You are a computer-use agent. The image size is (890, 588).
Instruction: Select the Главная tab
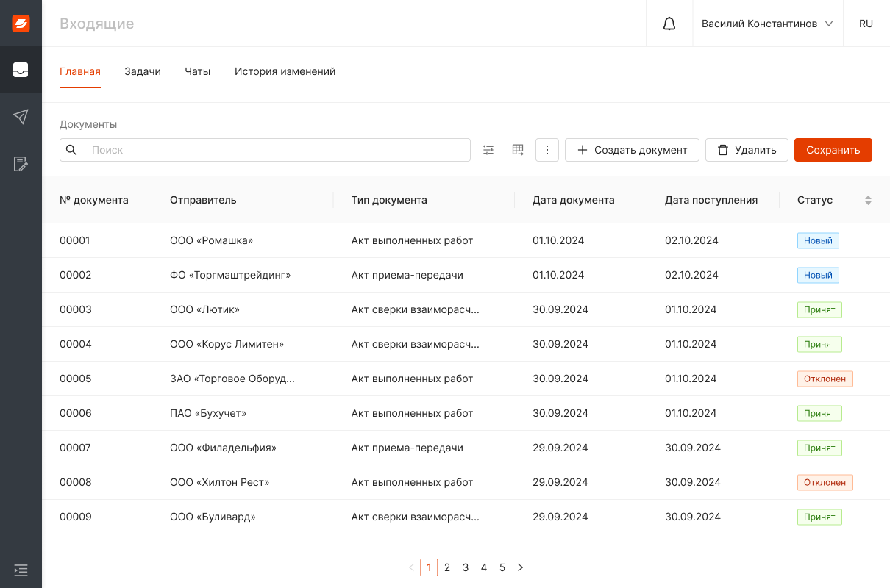point(80,71)
